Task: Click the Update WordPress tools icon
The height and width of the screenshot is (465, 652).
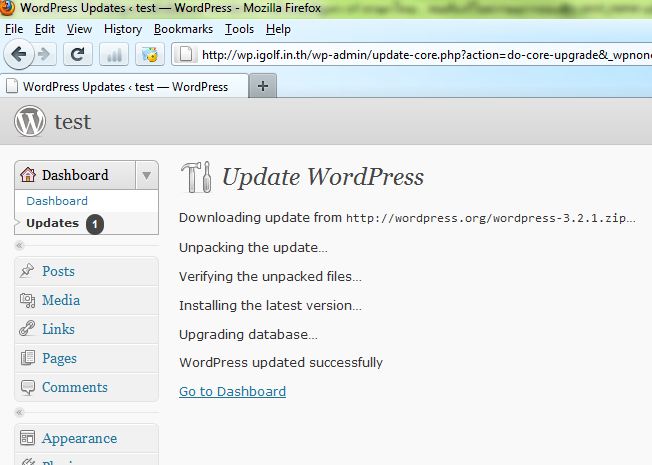Action: [x=196, y=177]
